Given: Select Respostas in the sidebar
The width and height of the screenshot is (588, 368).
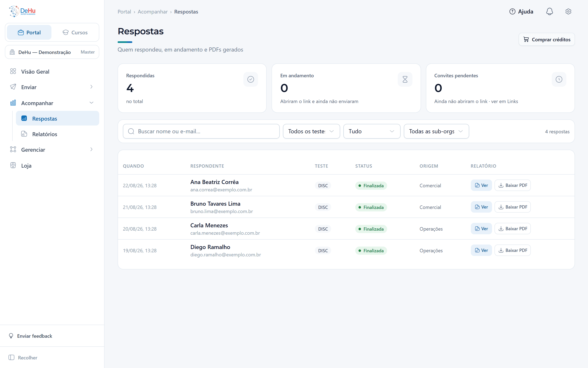Looking at the screenshot, I should tap(57, 119).
